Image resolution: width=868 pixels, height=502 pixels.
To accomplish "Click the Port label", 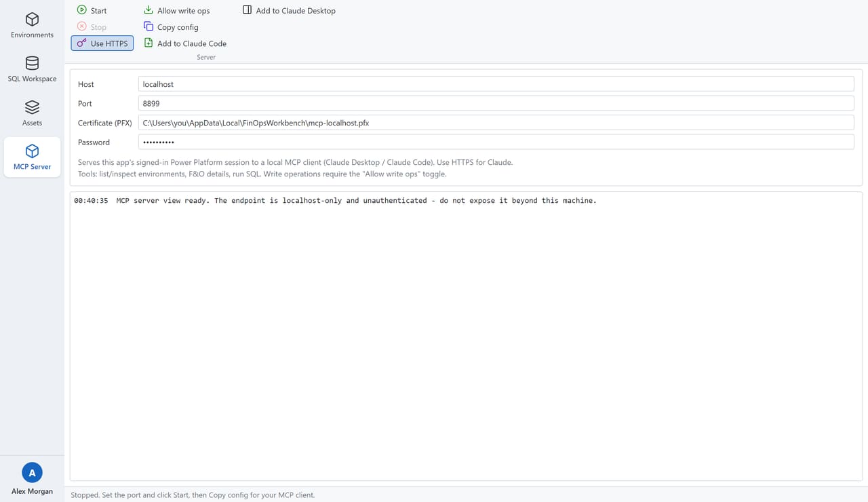I will click(x=85, y=104).
